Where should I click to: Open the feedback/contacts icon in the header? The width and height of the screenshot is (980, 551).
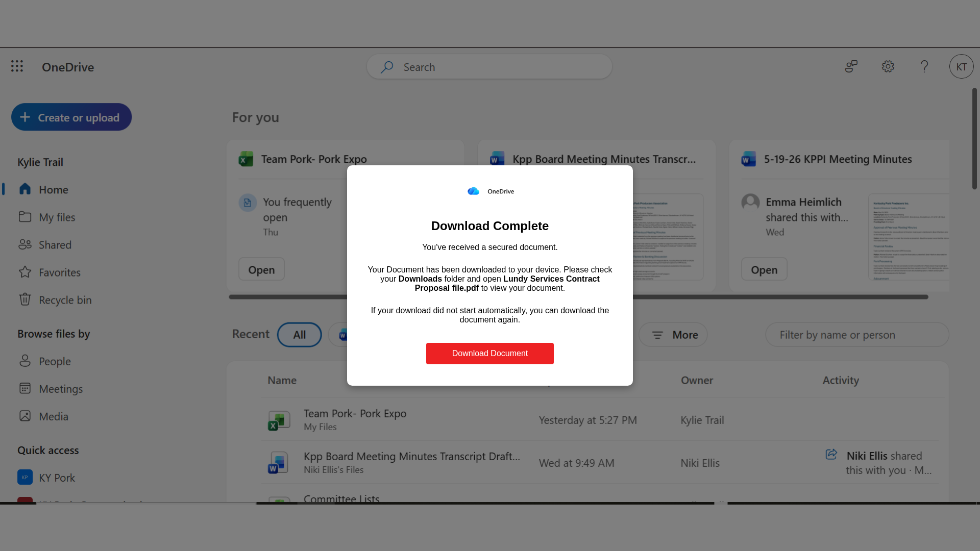click(x=851, y=66)
